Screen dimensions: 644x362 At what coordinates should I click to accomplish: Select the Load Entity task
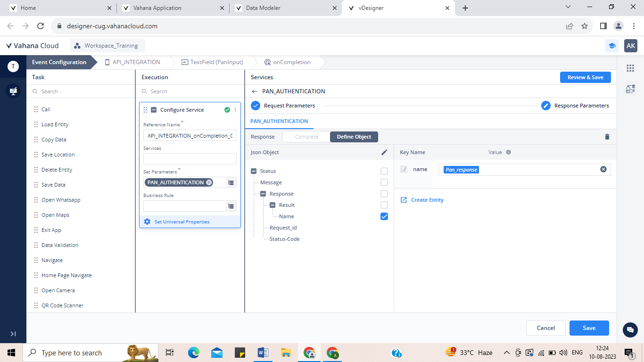[55, 124]
